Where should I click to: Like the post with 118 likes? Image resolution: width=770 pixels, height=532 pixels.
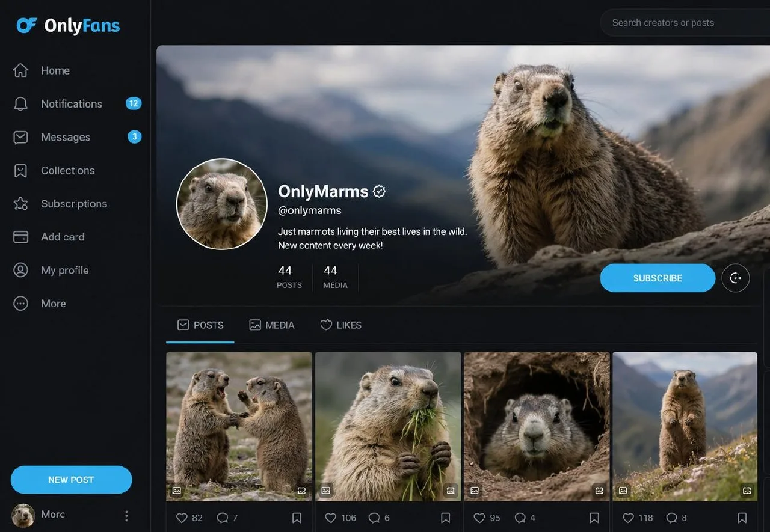tap(628, 518)
